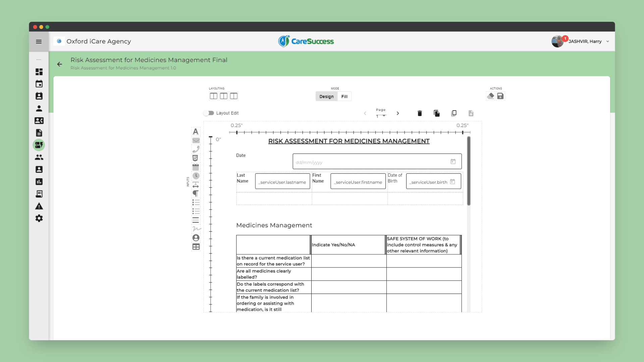
Task: Expand the JASHVIR, Harry account menu
Action: click(607, 41)
